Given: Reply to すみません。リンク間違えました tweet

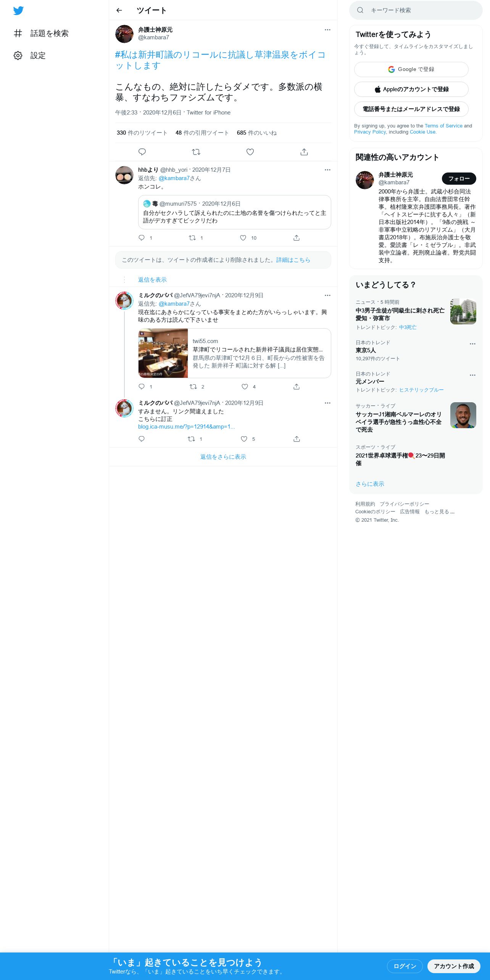Looking at the screenshot, I should (142, 439).
